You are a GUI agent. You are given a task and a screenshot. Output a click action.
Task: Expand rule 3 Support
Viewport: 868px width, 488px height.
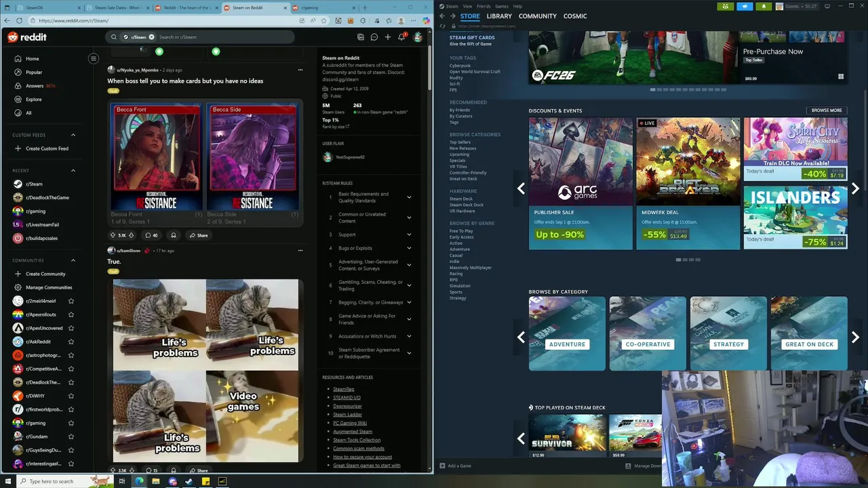point(409,235)
